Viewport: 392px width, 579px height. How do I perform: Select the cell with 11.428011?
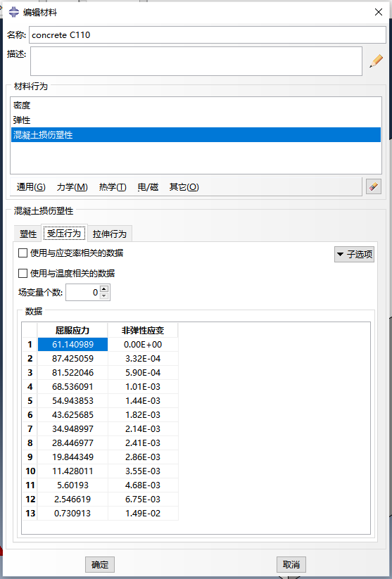pos(72,471)
